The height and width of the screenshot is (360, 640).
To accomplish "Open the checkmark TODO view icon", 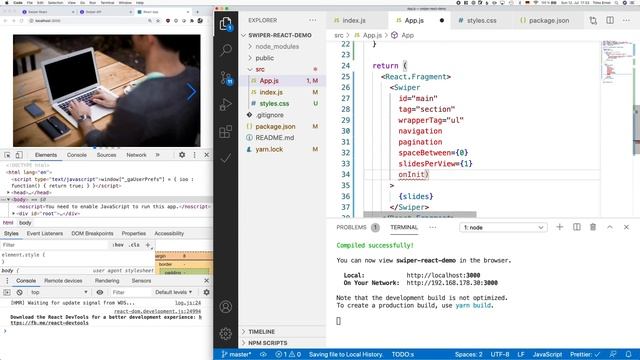I will [x=226, y=158].
